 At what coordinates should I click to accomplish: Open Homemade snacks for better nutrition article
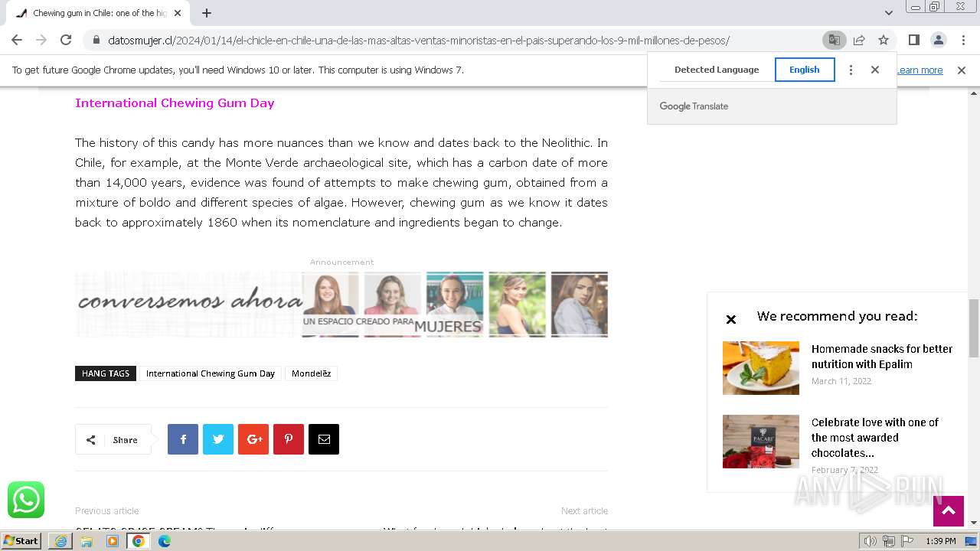tap(882, 357)
